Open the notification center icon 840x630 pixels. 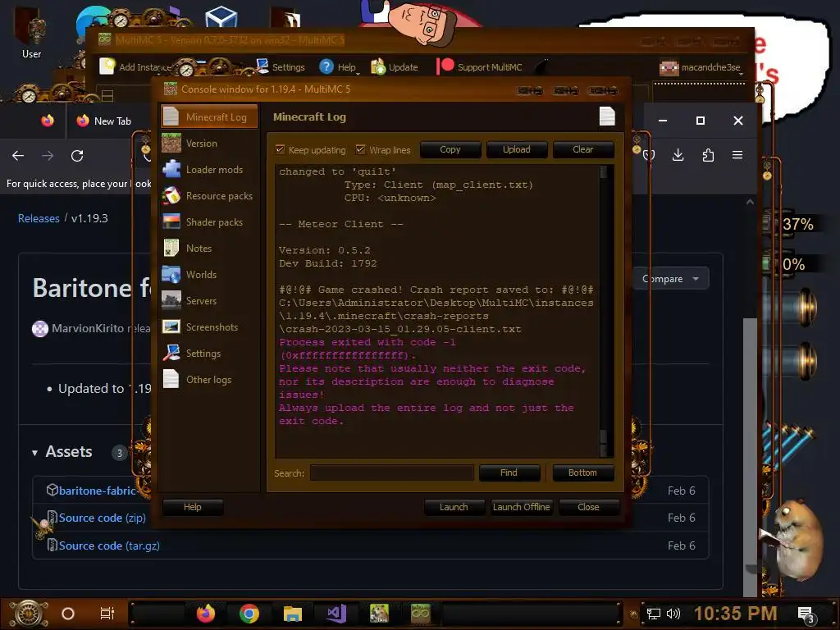click(806, 614)
